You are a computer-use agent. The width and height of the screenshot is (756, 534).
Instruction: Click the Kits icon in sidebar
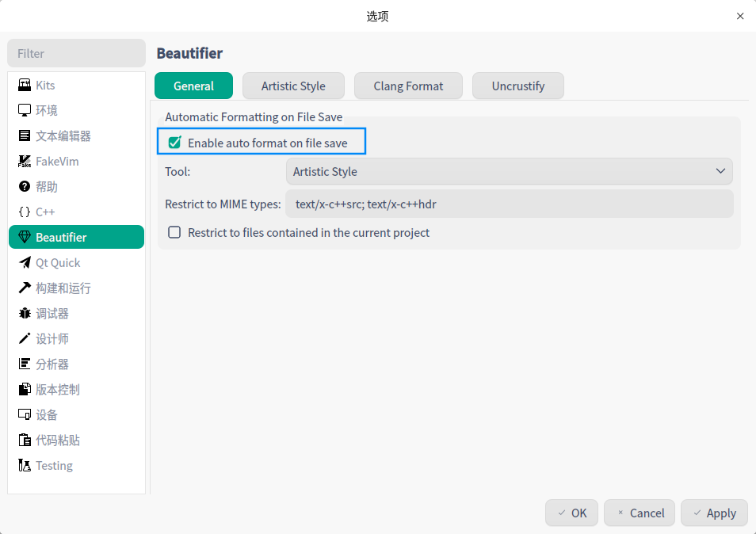(25, 86)
